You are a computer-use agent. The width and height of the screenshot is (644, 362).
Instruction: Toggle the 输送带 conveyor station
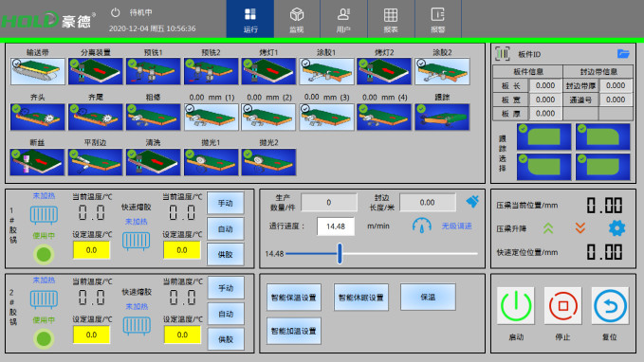(x=38, y=71)
